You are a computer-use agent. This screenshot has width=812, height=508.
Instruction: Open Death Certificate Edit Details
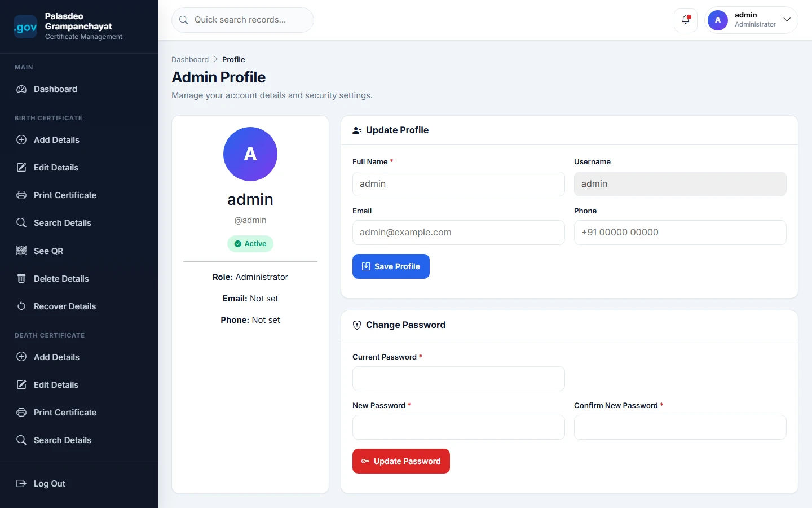(79, 385)
